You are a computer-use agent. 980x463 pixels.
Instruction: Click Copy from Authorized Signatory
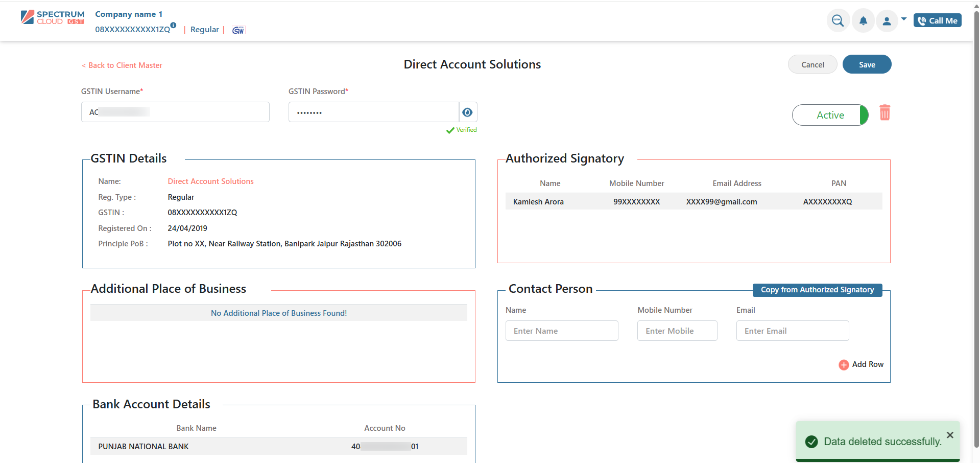pos(817,290)
